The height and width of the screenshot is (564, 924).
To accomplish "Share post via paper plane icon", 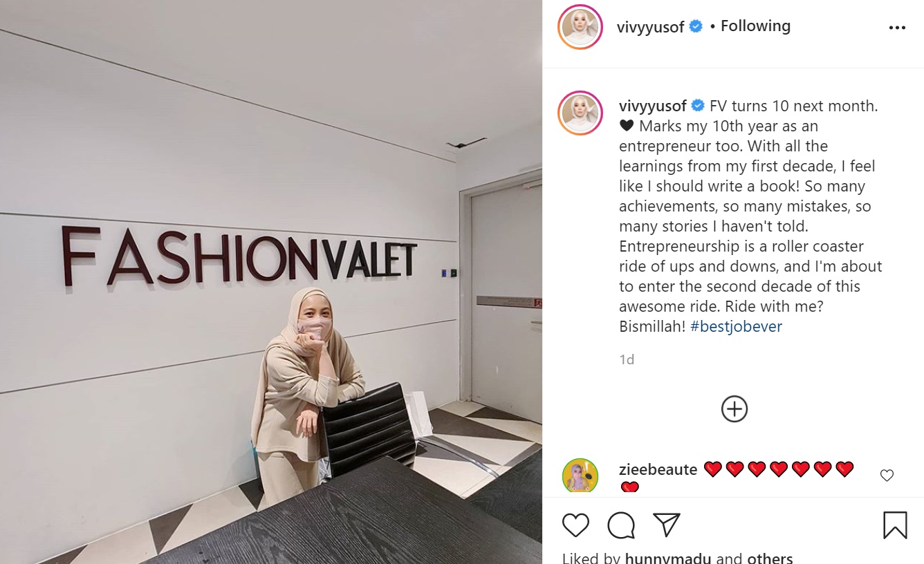I will coord(667,525).
